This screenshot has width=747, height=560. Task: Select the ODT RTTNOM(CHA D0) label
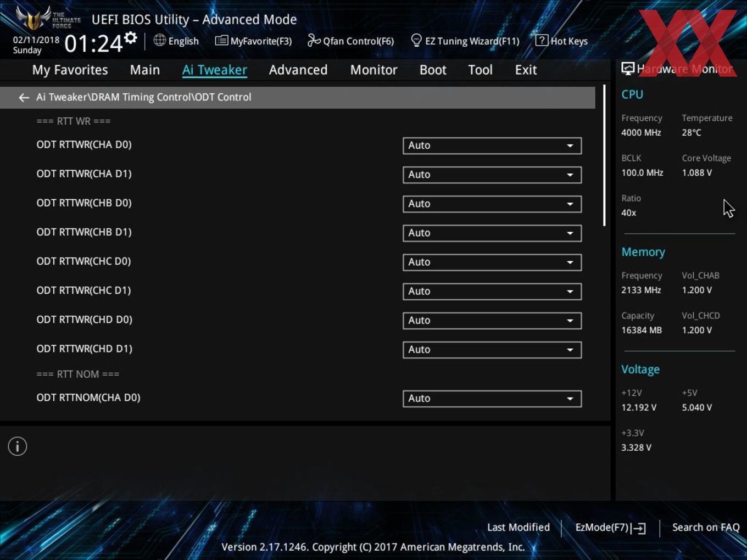88,397
